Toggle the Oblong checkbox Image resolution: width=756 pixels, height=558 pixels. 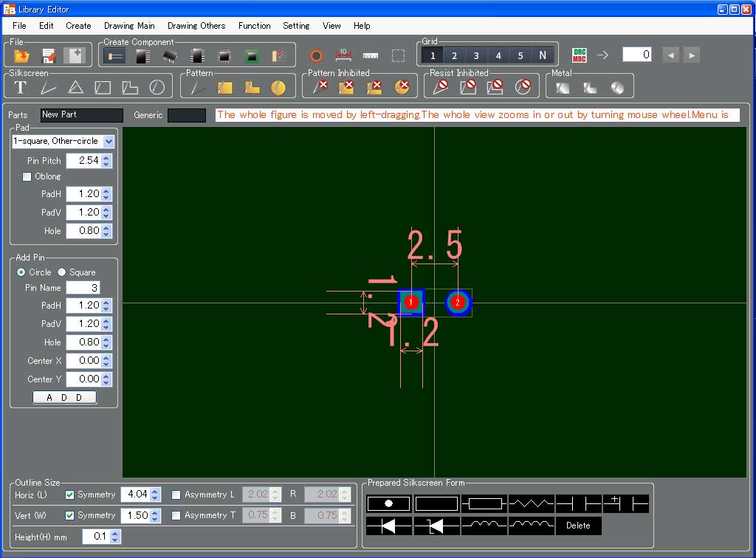[x=27, y=176]
